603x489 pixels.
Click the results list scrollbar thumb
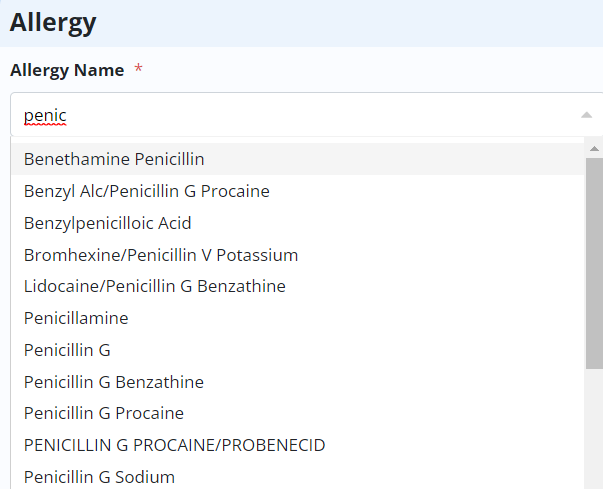tap(594, 262)
